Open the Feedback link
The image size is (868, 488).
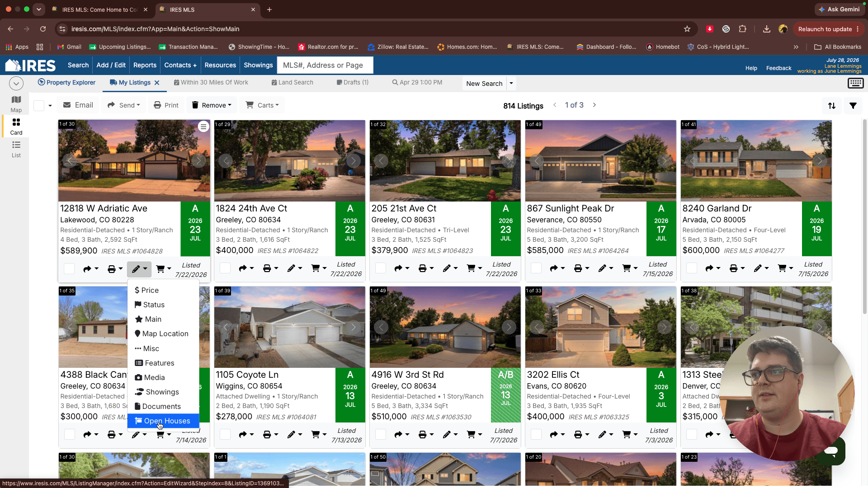778,68
